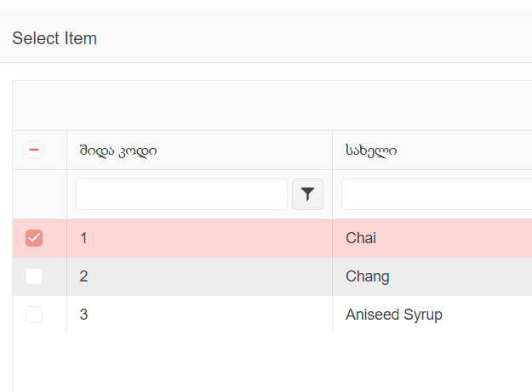532x392 pixels.
Task: Toggle the header select-all checkbox
Action: [34, 151]
